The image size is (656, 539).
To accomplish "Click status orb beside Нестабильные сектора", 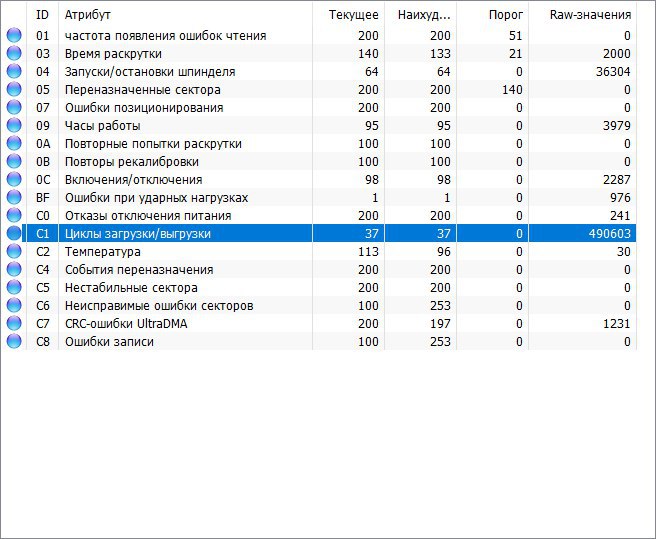I will tap(14, 287).
